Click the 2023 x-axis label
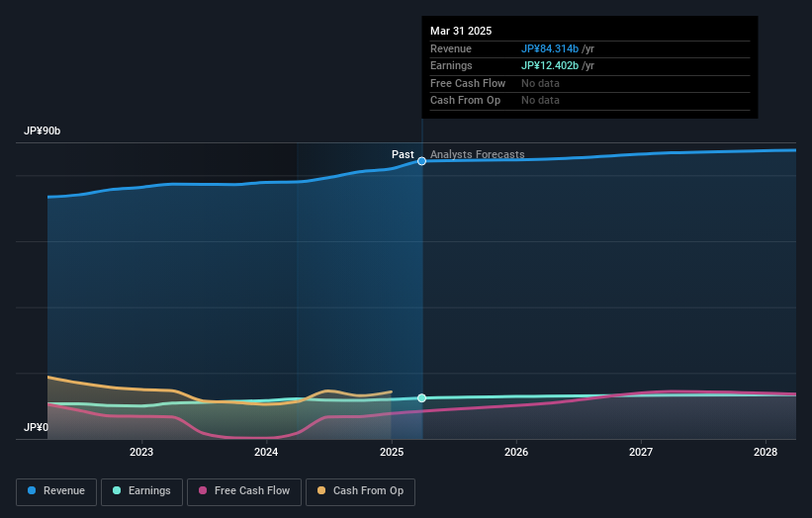 pos(141,452)
